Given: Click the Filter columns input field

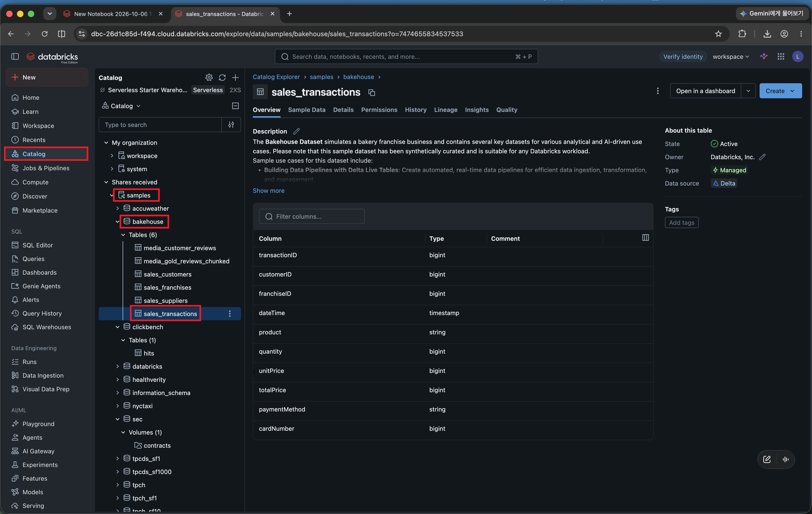Looking at the screenshot, I should pos(312,216).
